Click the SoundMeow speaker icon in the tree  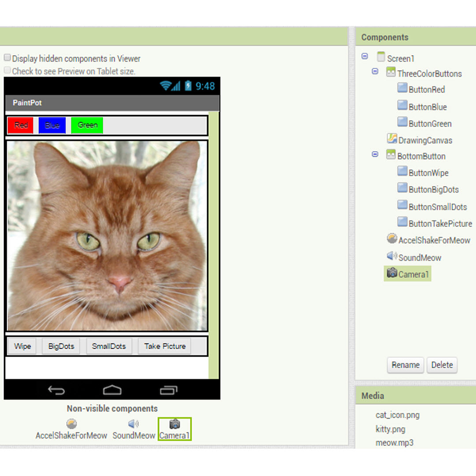tap(392, 256)
